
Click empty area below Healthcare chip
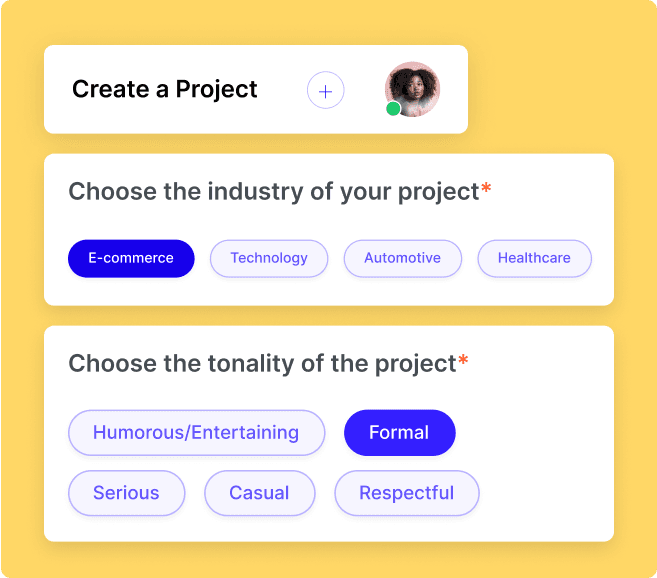(x=535, y=291)
